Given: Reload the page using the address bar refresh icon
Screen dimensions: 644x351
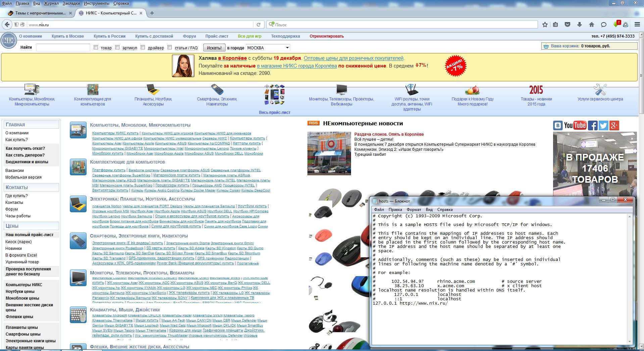Looking at the screenshot, I should (x=258, y=25).
